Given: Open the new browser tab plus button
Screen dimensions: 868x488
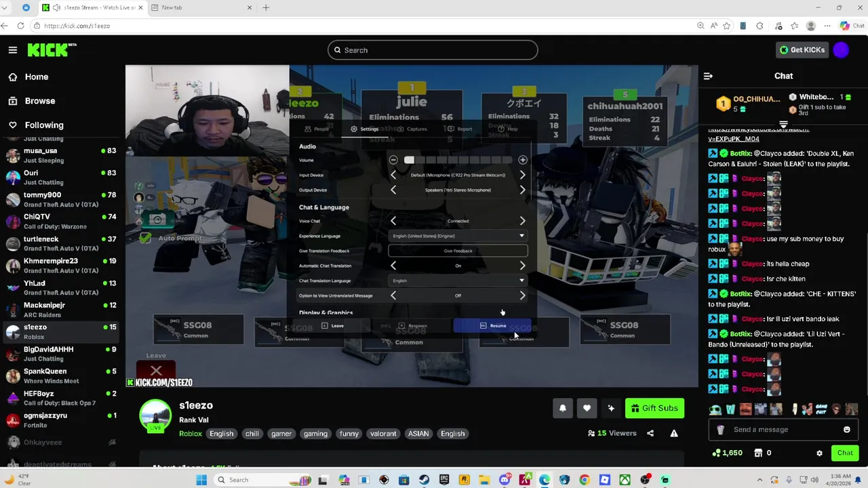Looking at the screenshot, I should [266, 7].
